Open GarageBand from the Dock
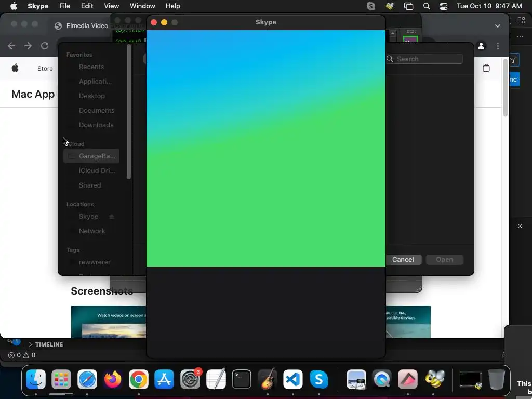Screen dimensions: 532x399 coord(268,379)
